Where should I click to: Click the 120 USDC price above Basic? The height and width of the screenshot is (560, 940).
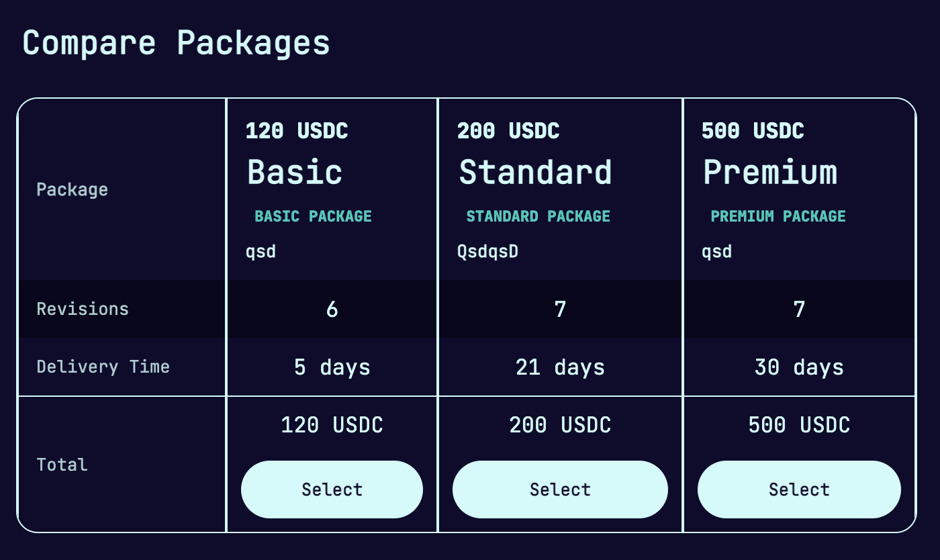[297, 131]
